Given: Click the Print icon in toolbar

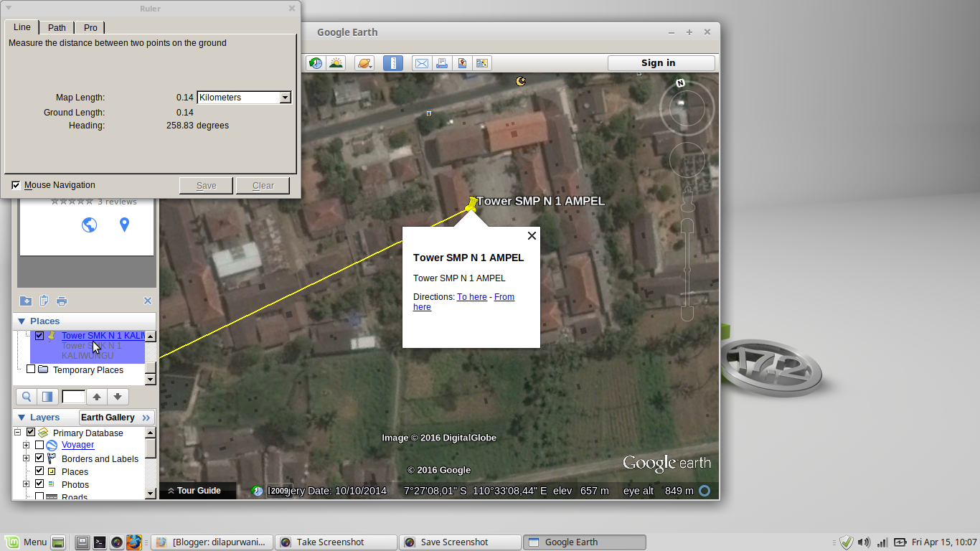Looking at the screenshot, I should [442, 63].
